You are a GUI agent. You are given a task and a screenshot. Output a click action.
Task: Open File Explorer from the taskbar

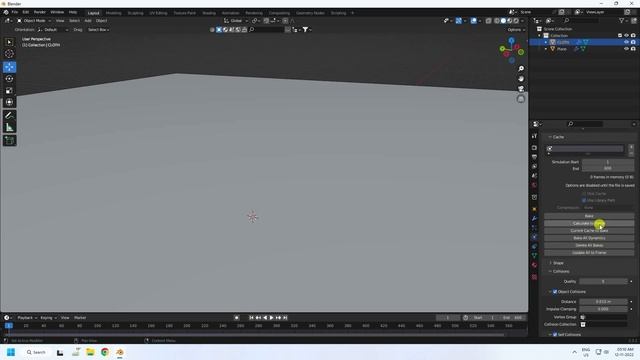pyautogui.click(x=90, y=352)
